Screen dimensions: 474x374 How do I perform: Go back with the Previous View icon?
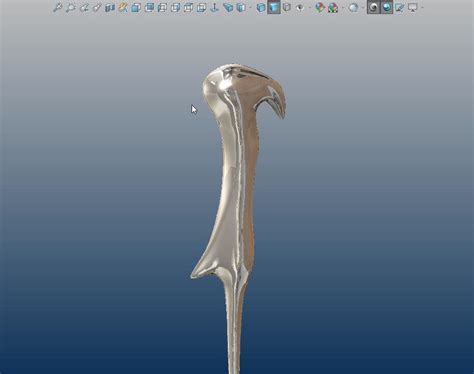(x=84, y=8)
